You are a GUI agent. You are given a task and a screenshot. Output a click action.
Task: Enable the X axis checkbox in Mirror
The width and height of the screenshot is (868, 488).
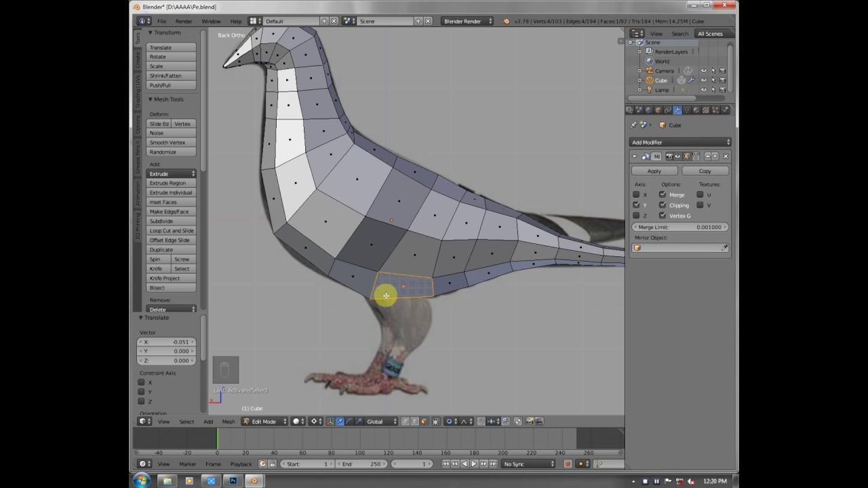click(636, 195)
